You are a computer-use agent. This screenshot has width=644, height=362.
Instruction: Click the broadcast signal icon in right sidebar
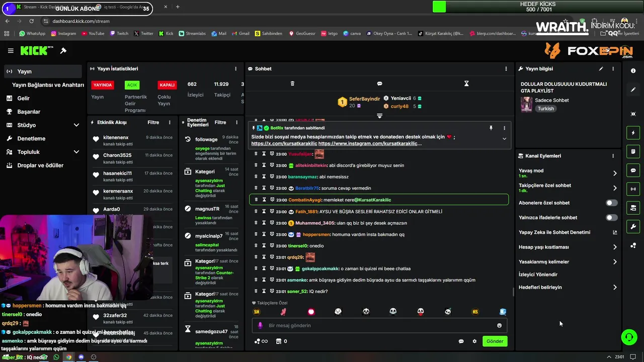633,189
